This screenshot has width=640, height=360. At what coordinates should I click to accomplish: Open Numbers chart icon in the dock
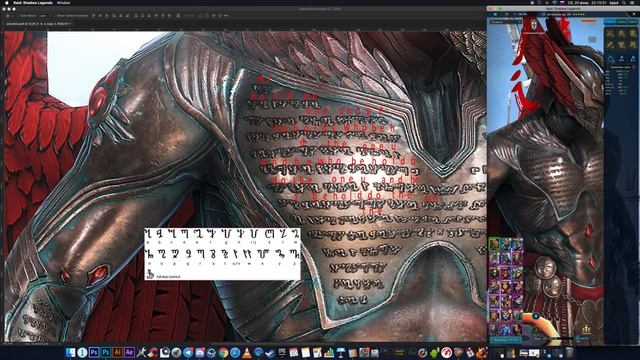[329, 352]
